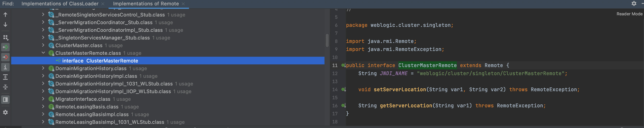
Task: Toggle the show read access filter
Action: tap(5, 47)
